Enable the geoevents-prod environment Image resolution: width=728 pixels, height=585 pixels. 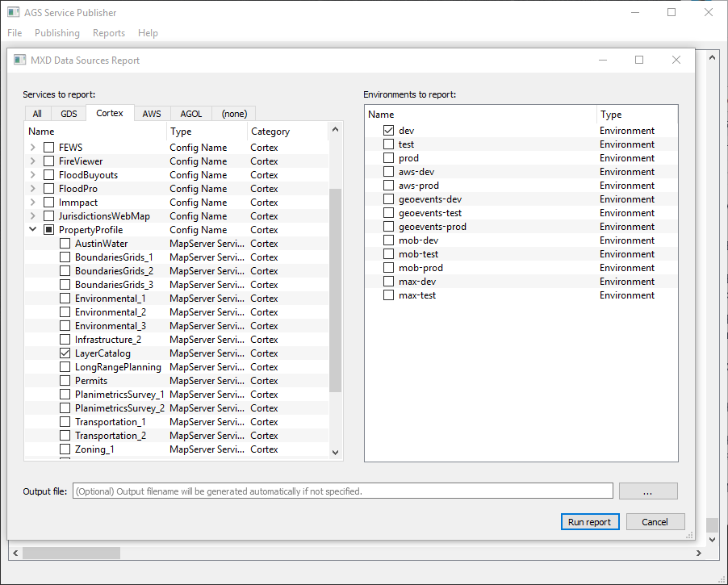388,226
